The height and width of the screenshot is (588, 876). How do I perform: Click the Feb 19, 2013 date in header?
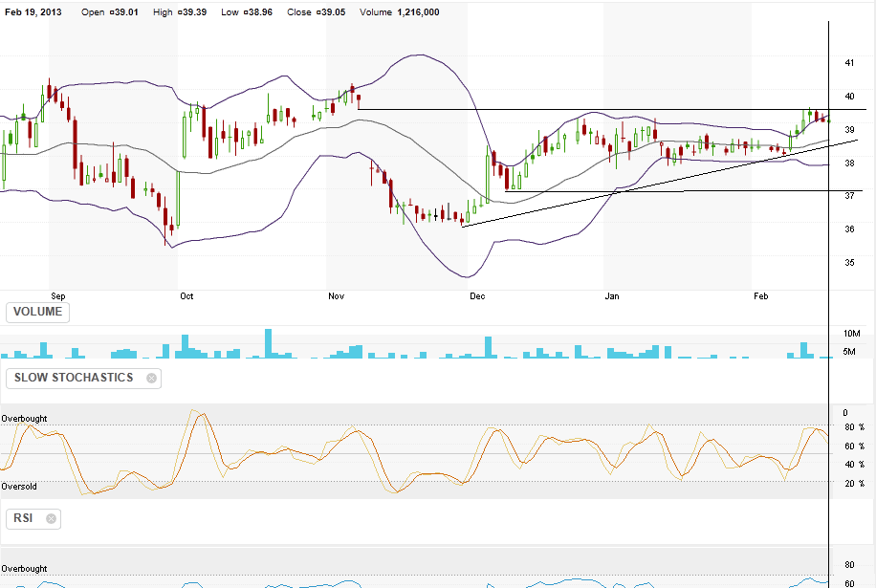[33, 12]
